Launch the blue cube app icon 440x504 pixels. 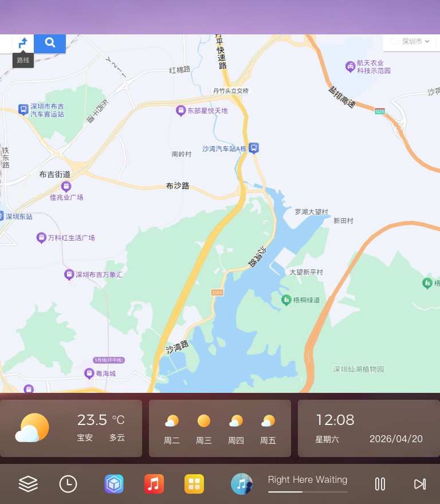114,484
